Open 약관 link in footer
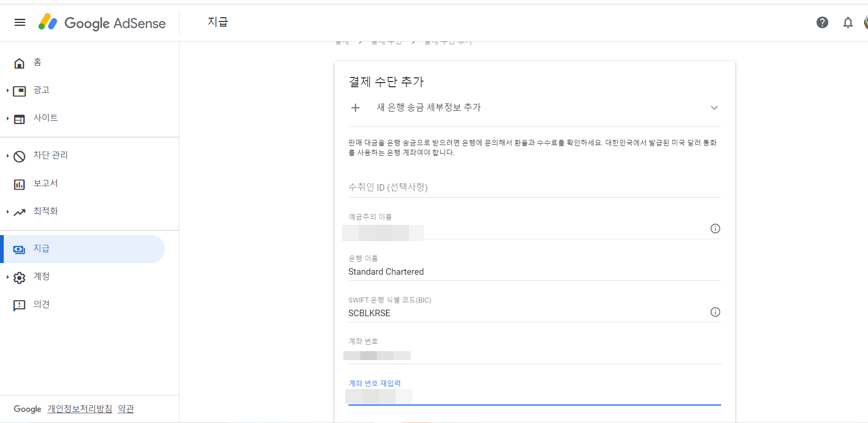This screenshot has height=423, width=868. click(126, 409)
